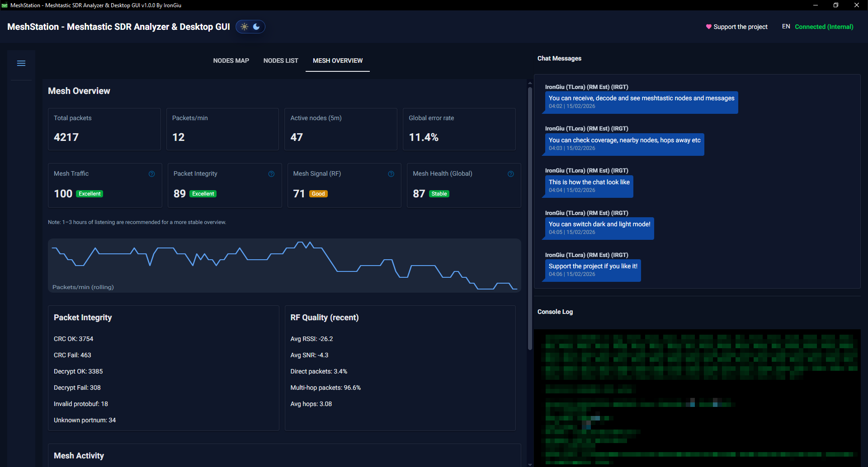Select the Mesh Overview tab
Image resolution: width=868 pixels, height=467 pixels.
point(338,61)
